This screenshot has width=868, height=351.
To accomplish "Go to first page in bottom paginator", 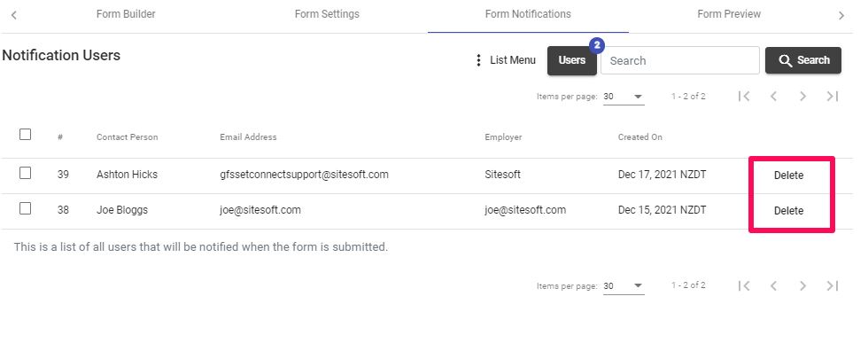I will pos(745,285).
